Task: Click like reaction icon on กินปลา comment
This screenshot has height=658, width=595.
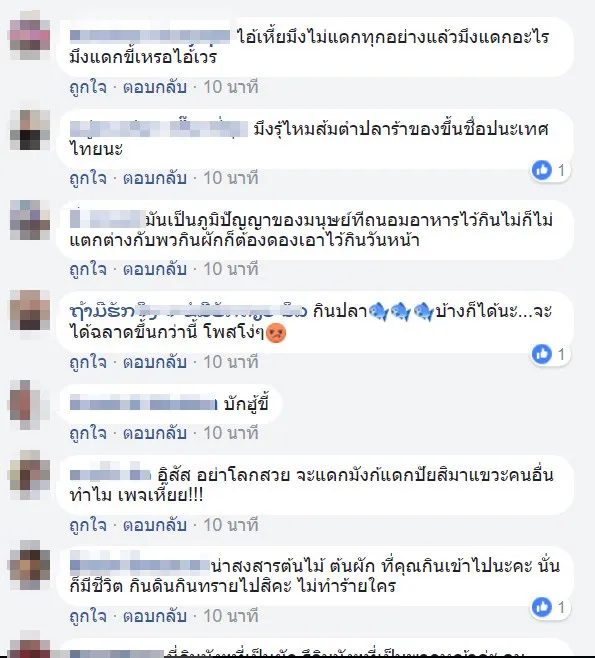Action: coord(542,354)
